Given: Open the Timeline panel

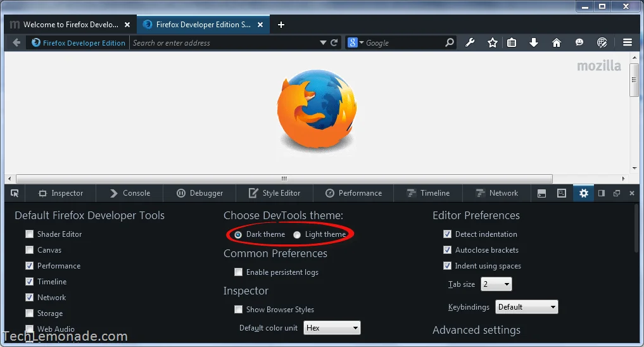Looking at the screenshot, I should click(428, 193).
